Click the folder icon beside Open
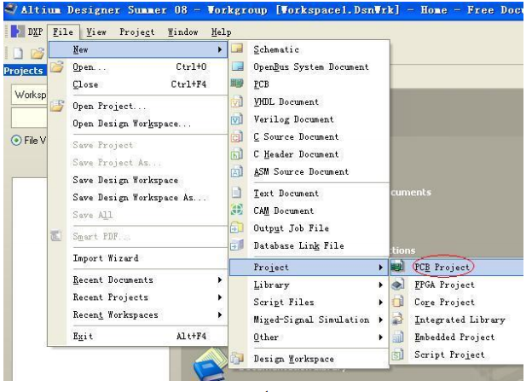Screen dimensions: 532x392 [x=57, y=66]
